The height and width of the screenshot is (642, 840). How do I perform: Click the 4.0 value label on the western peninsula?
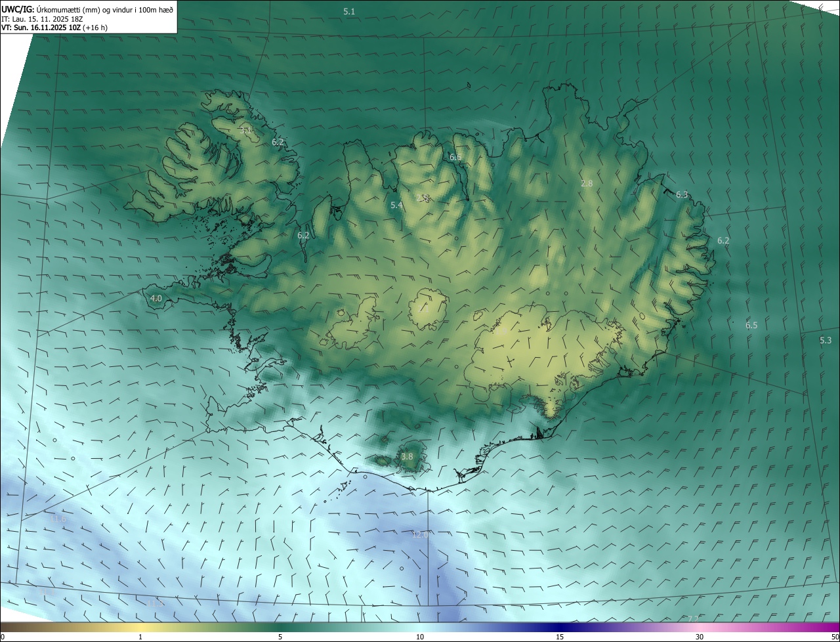click(x=156, y=299)
